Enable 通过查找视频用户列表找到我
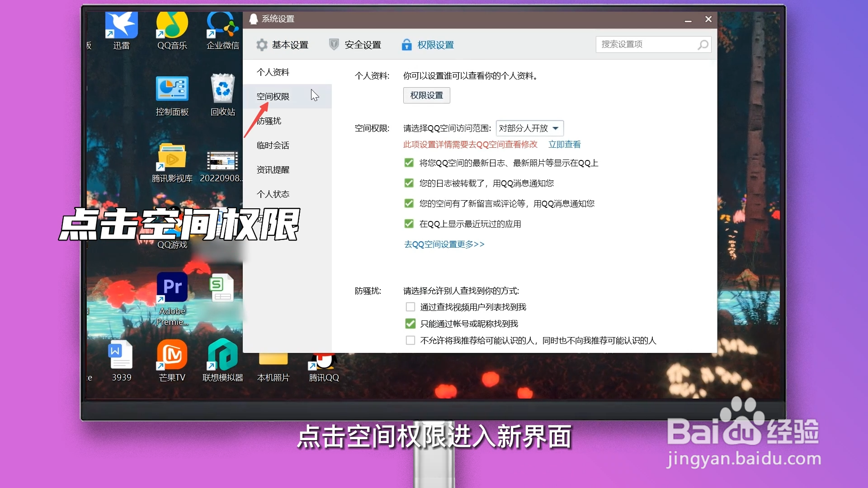 click(410, 307)
